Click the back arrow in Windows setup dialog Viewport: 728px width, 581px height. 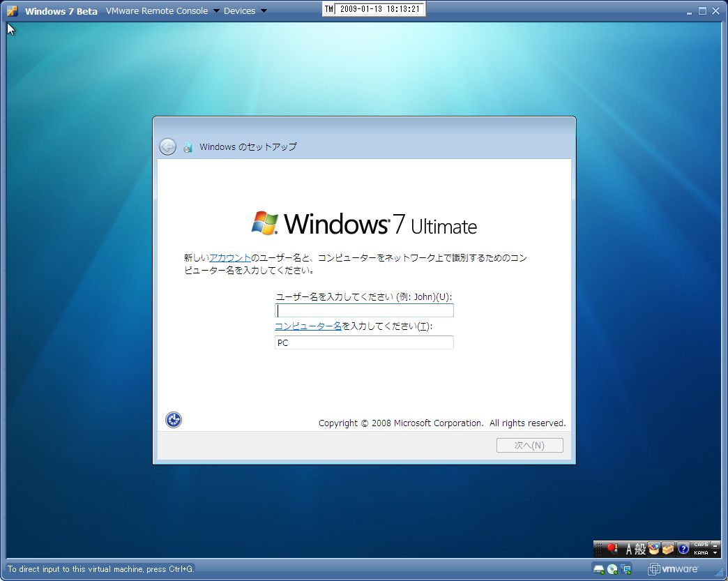coord(167,146)
